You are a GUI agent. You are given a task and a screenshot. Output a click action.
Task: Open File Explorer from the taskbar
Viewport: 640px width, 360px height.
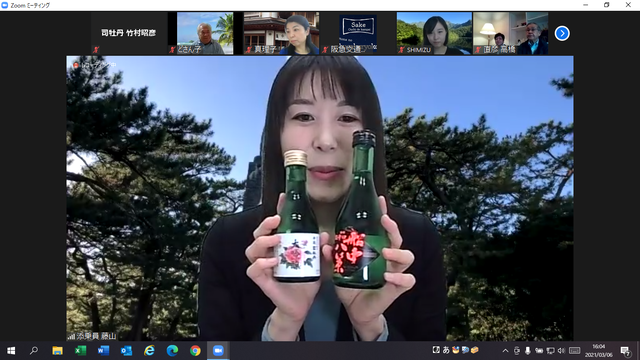pyautogui.click(x=57, y=351)
